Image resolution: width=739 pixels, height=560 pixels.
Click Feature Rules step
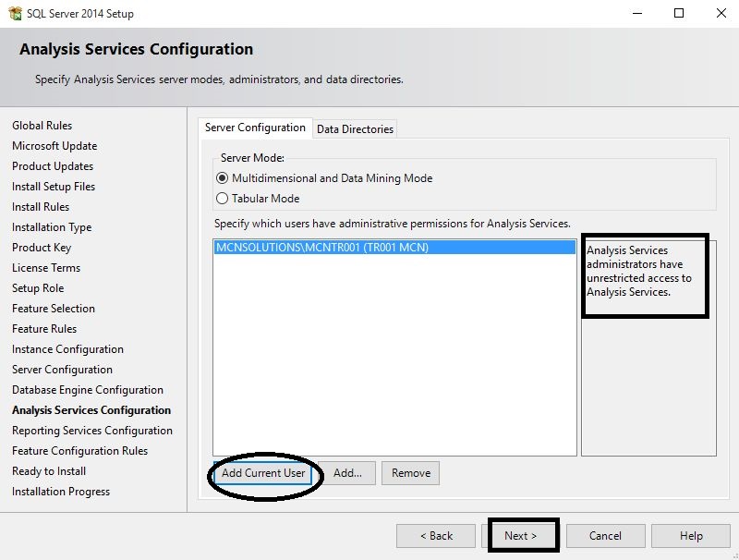click(44, 329)
